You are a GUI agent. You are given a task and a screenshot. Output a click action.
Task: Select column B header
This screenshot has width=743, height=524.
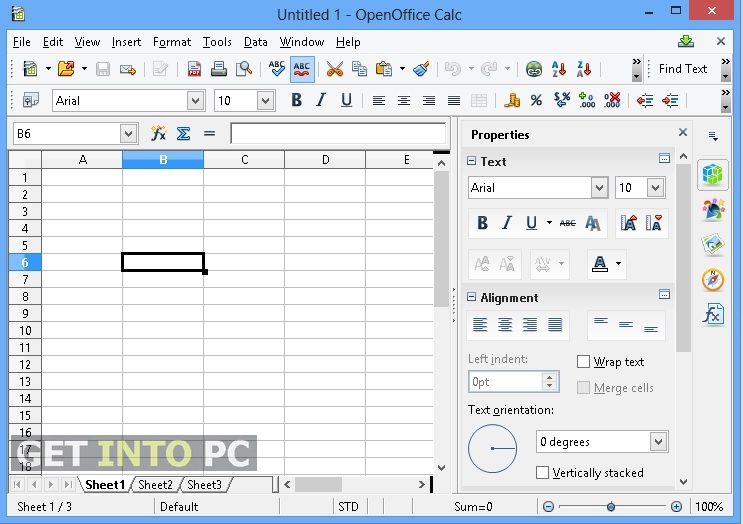click(163, 160)
